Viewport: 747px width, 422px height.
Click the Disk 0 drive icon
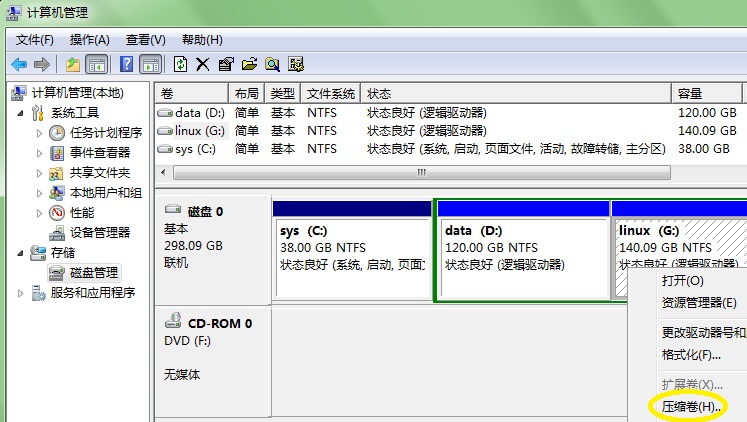point(172,209)
